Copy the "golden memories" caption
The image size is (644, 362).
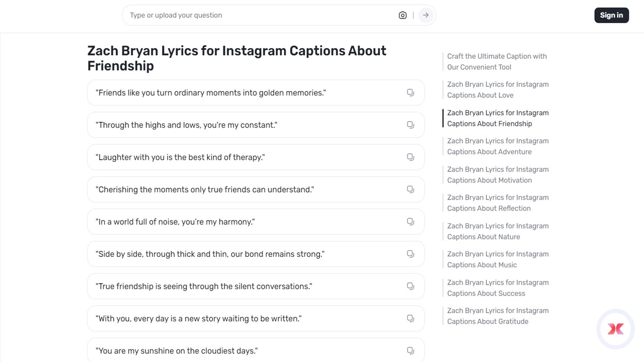[411, 93]
